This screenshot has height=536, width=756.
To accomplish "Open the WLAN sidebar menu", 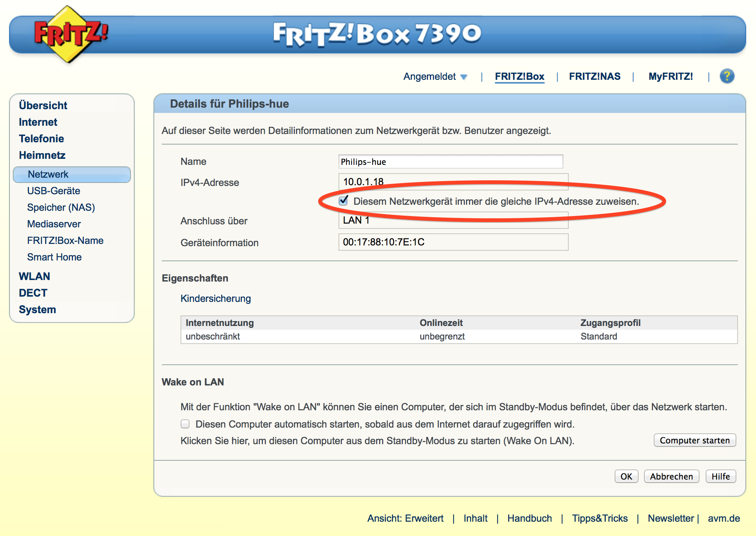I will point(34,276).
